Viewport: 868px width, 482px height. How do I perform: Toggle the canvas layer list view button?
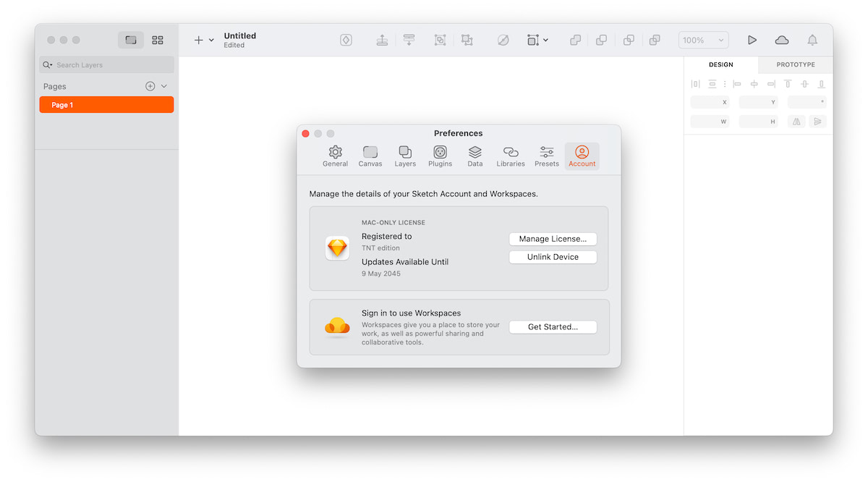click(131, 41)
